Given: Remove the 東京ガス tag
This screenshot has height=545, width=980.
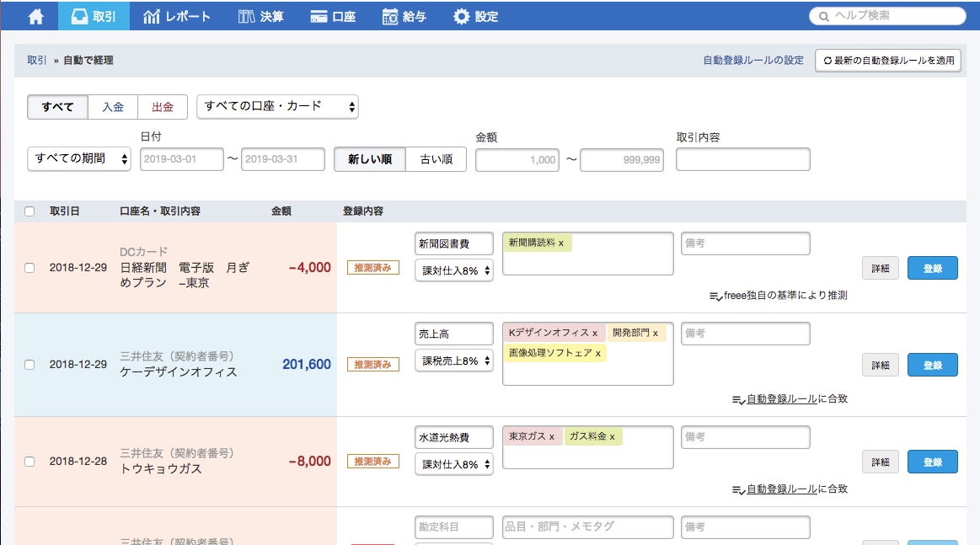Looking at the screenshot, I should [552, 437].
